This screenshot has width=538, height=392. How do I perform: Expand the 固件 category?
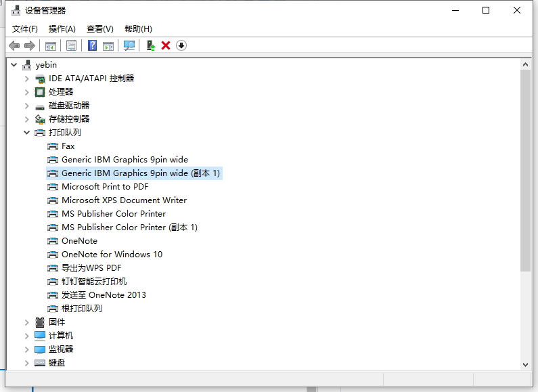27,322
